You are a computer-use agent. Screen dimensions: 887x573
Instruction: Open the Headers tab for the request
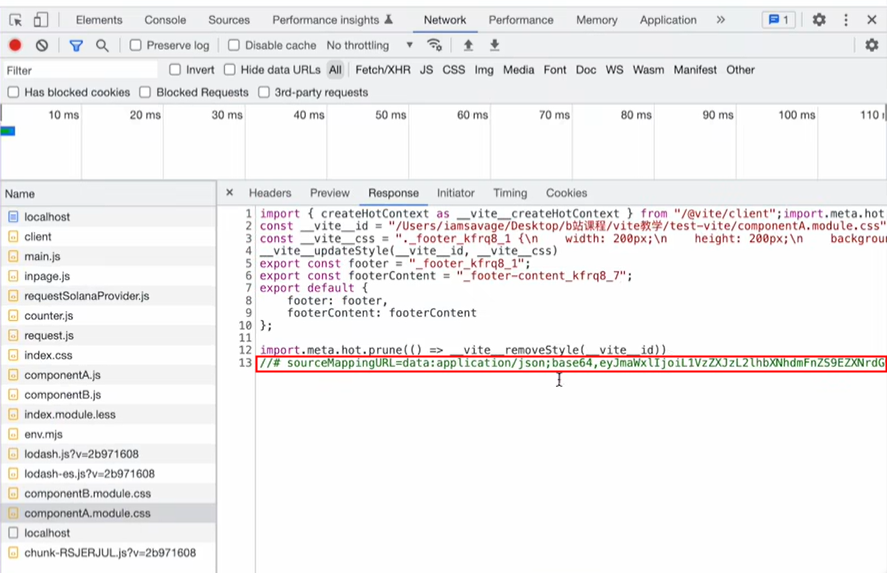270,193
